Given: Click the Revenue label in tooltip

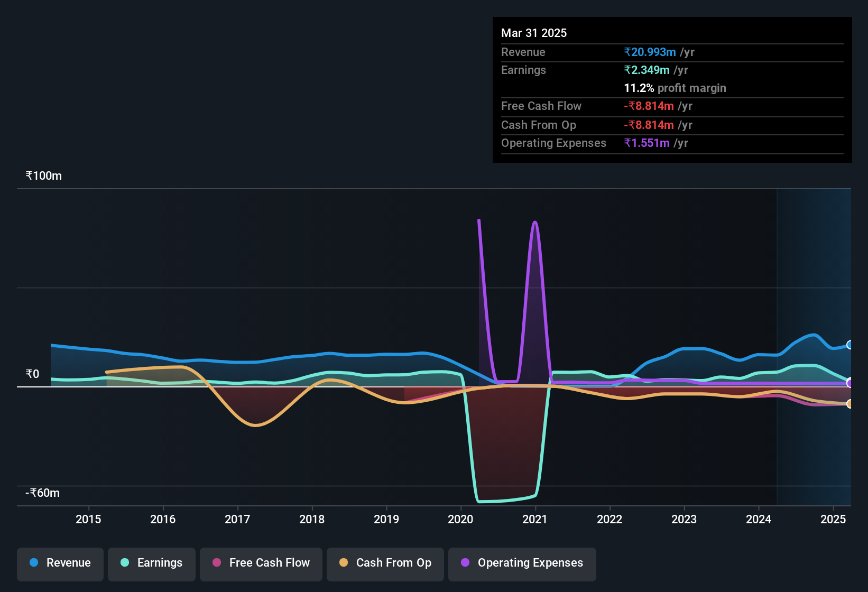Looking at the screenshot, I should (x=523, y=52).
